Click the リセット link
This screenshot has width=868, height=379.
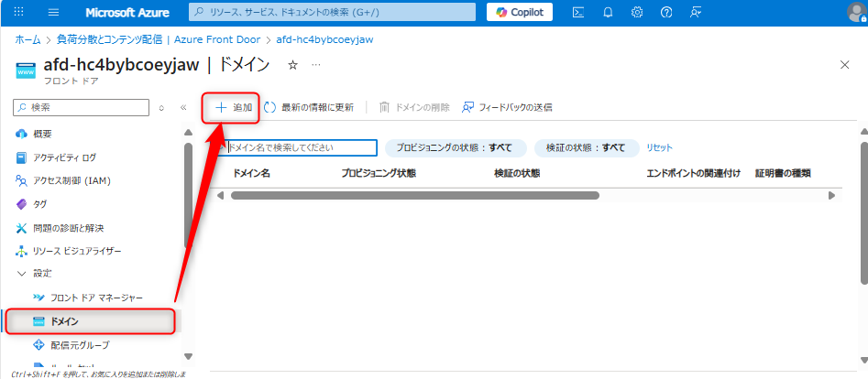(659, 147)
